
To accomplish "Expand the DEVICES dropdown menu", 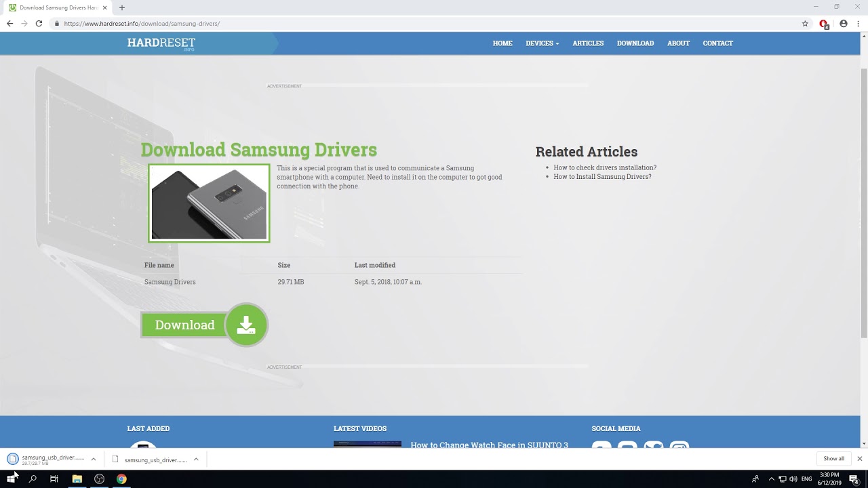I will 542,43.
